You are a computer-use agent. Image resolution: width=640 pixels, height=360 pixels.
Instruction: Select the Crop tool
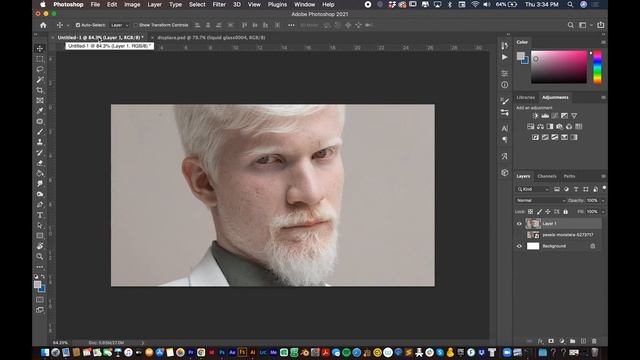point(40,90)
